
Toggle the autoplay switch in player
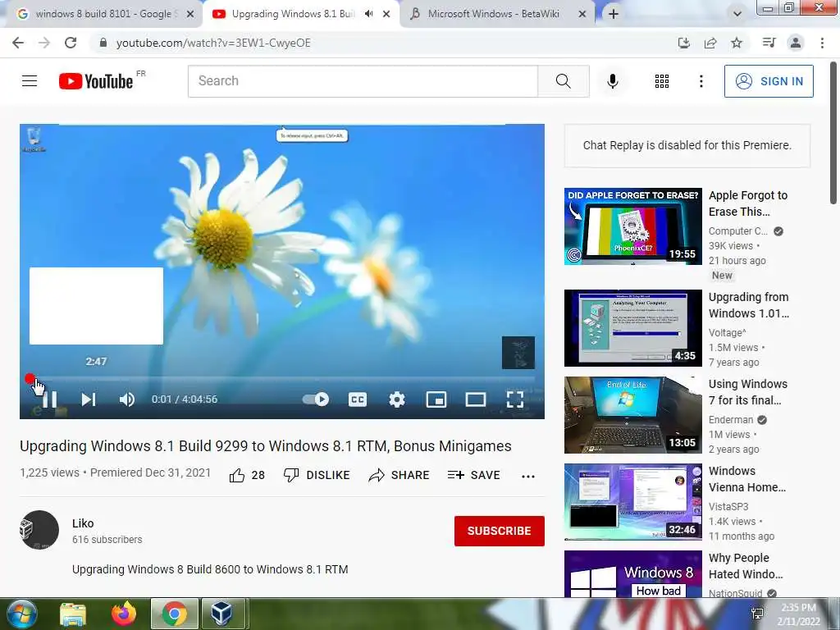[x=316, y=399]
